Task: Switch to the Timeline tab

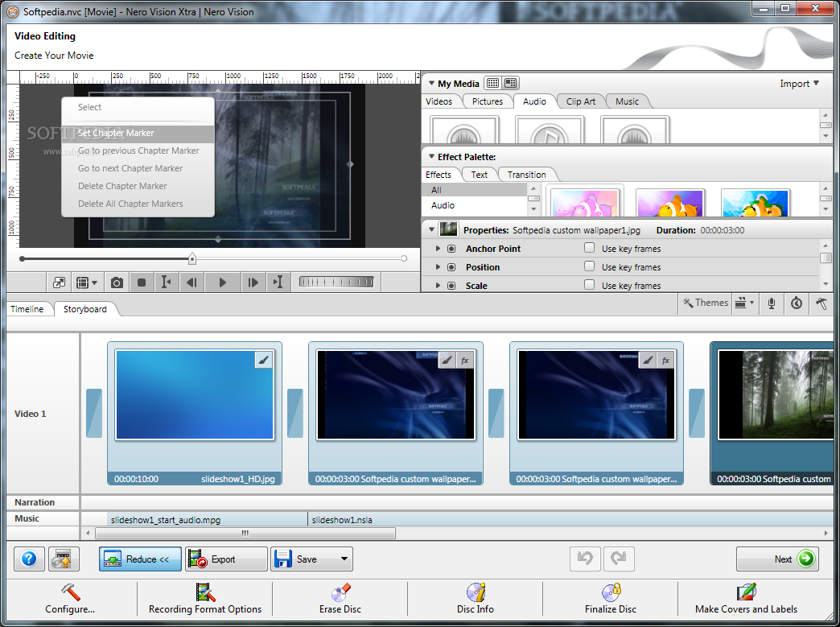Action: pyautogui.click(x=27, y=309)
